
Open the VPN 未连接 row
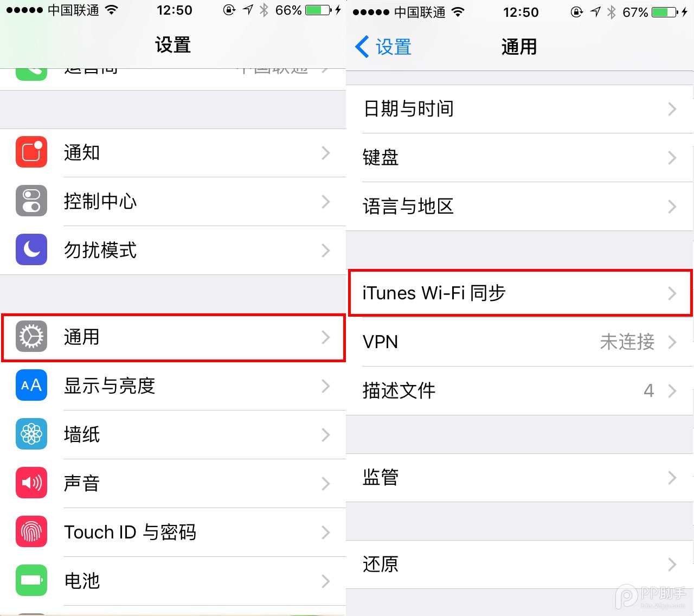tap(520, 342)
